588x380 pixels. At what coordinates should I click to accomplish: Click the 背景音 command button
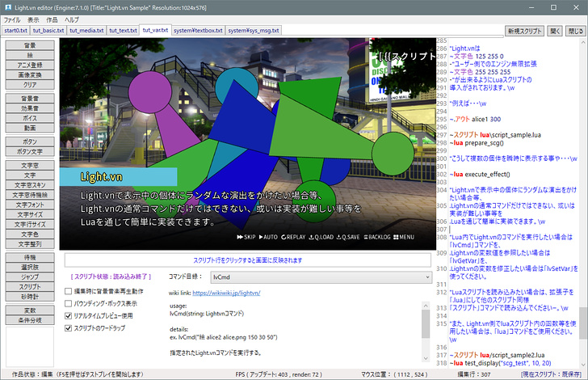[x=30, y=99]
